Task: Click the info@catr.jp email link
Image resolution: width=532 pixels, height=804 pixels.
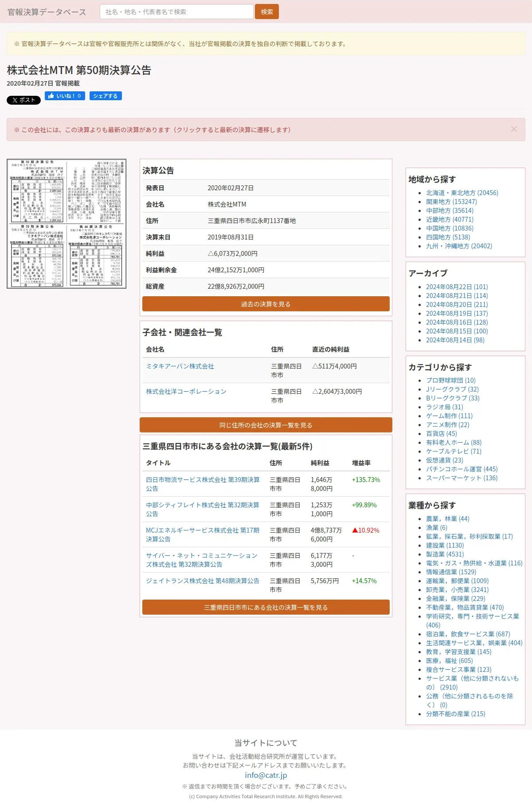Action: coord(266,775)
